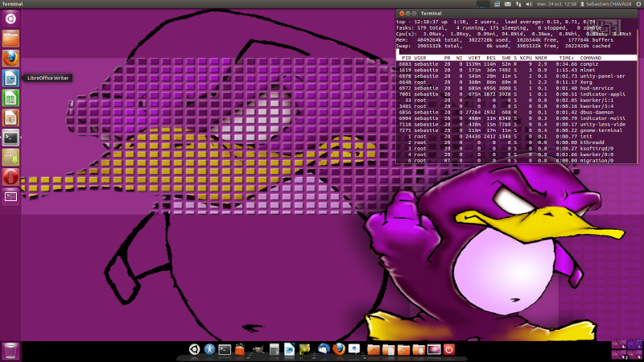Open the Trash in the launcher
644x362 pixels.
(x=10, y=352)
